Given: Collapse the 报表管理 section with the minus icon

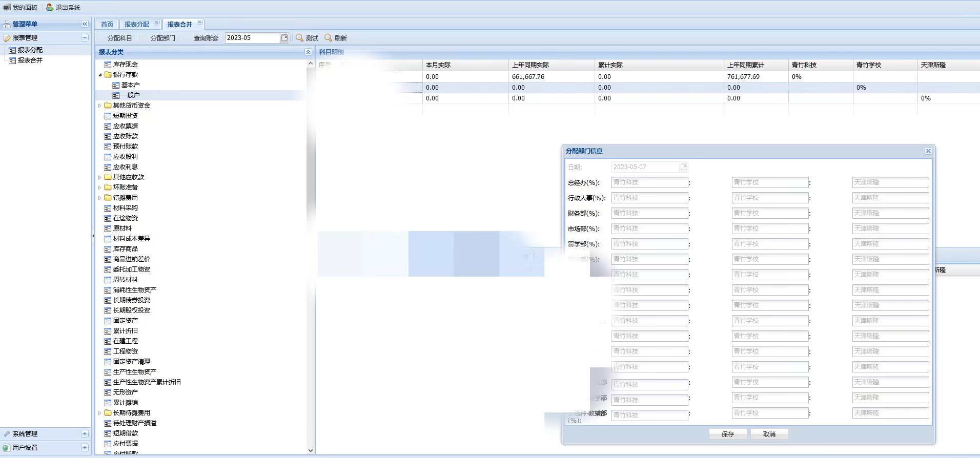Looking at the screenshot, I should click(x=85, y=38).
